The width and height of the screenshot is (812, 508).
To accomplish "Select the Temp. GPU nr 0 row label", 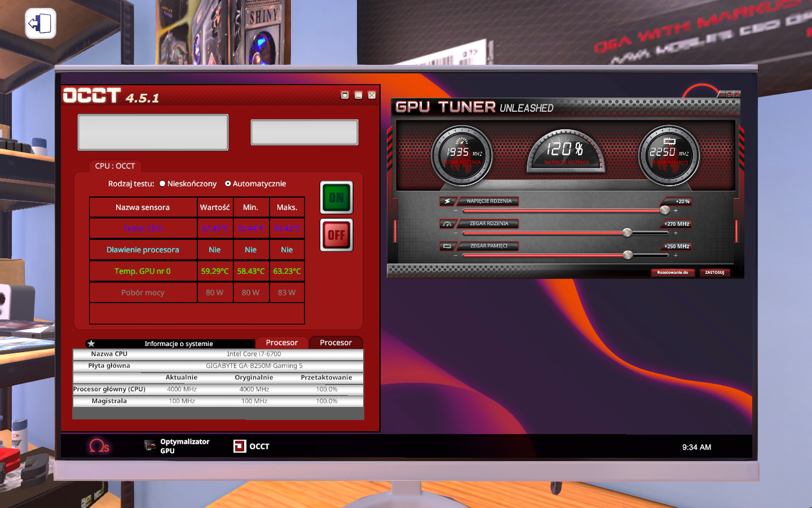I will 143,271.
